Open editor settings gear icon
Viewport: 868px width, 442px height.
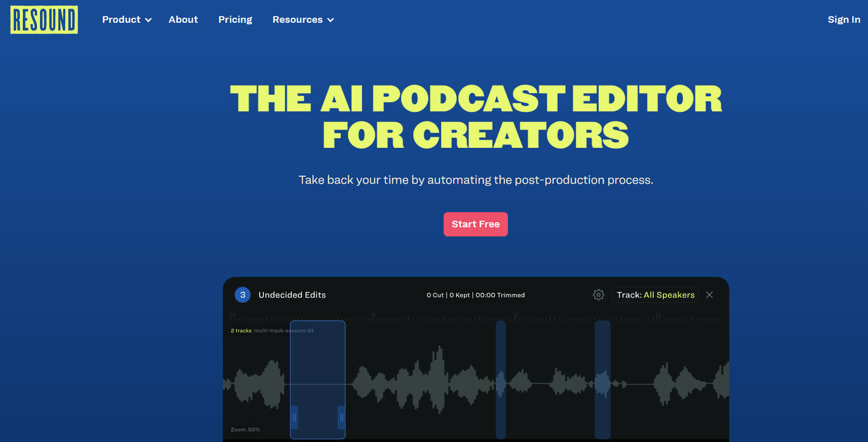[x=598, y=295]
